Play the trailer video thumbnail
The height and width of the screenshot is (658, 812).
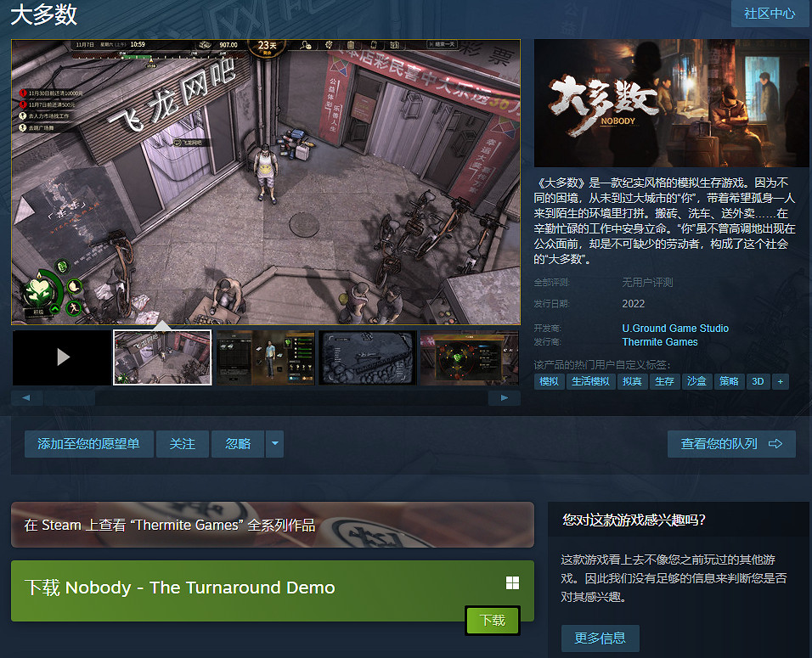[x=62, y=357]
